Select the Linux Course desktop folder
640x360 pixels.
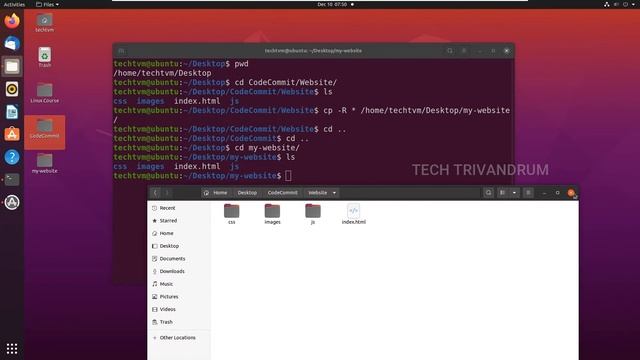tap(44, 93)
